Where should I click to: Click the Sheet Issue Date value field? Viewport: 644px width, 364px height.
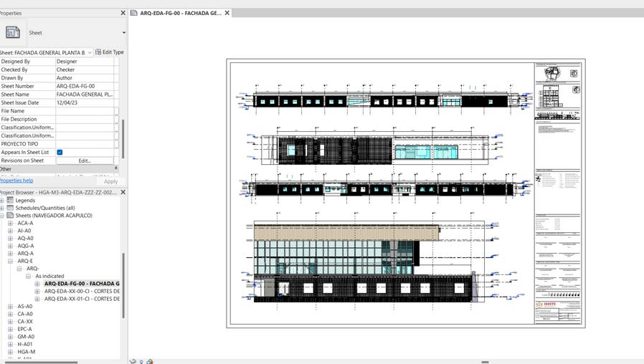pyautogui.click(x=84, y=102)
